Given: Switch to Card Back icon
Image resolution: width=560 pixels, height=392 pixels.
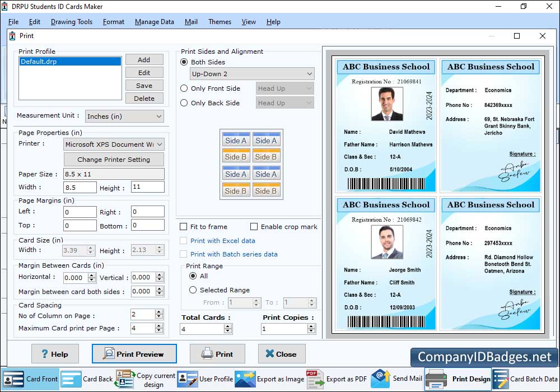Looking at the screenshot, I should click(71, 379).
